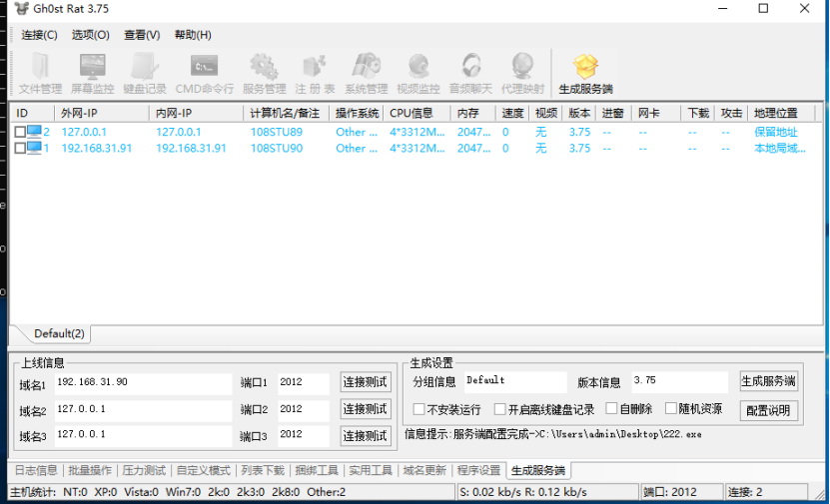
Task: Edit the 域名2 address field
Action: pyautogui.click(x=143, y=410)
